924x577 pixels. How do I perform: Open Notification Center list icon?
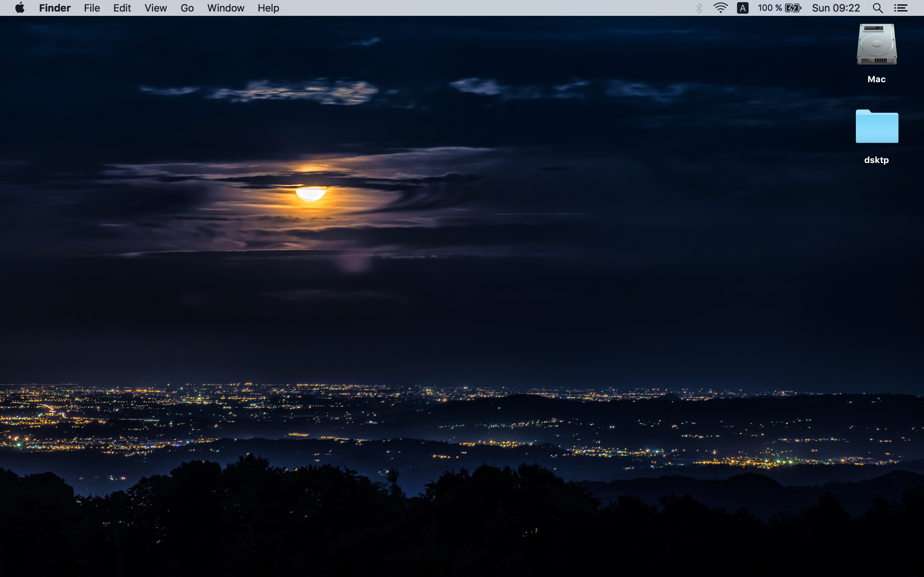click(901, 8)
